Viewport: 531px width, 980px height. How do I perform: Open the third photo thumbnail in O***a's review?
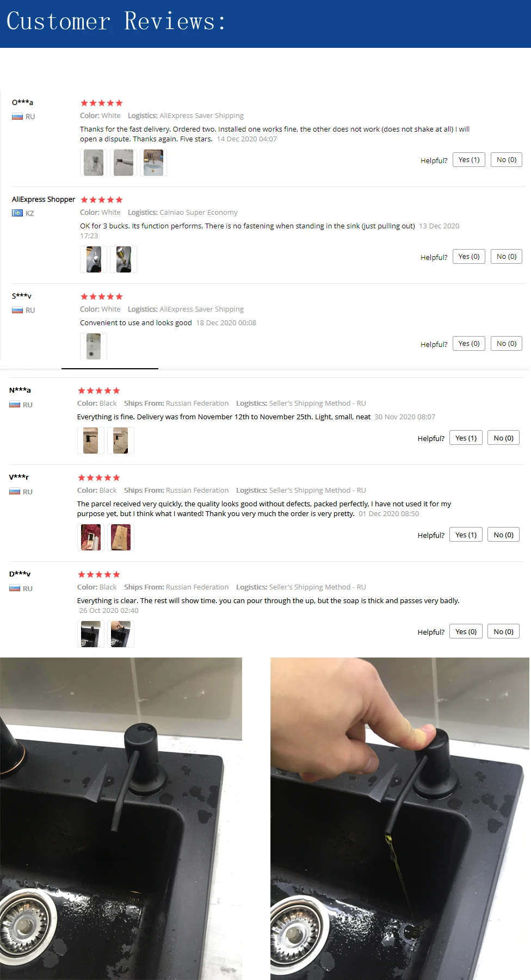tap(153, 163)
